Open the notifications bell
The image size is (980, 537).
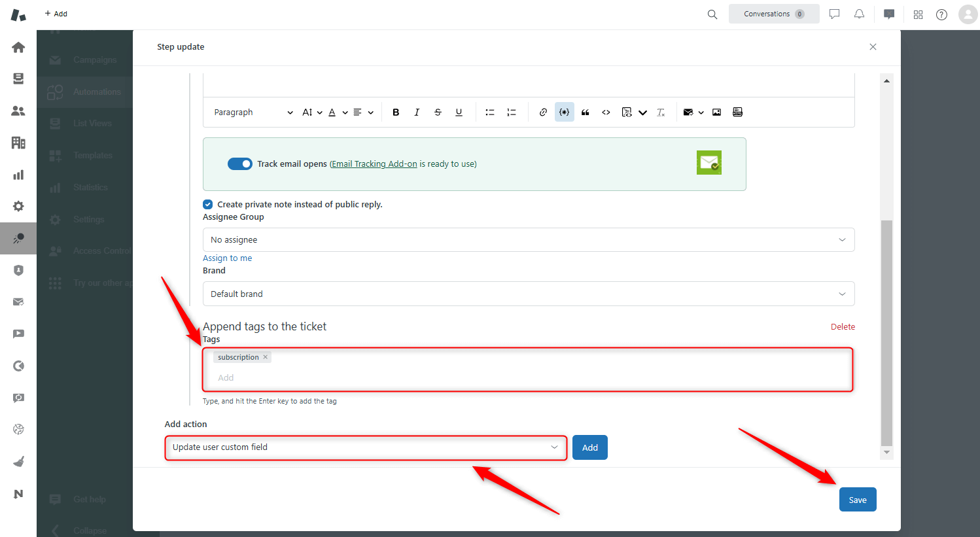(x=859, y=14)
